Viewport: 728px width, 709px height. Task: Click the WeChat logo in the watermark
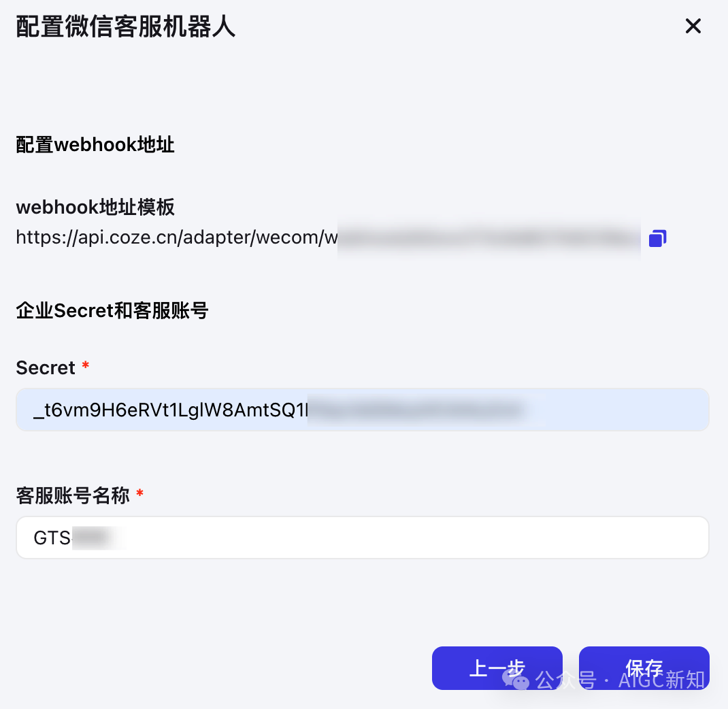point(515,679)
